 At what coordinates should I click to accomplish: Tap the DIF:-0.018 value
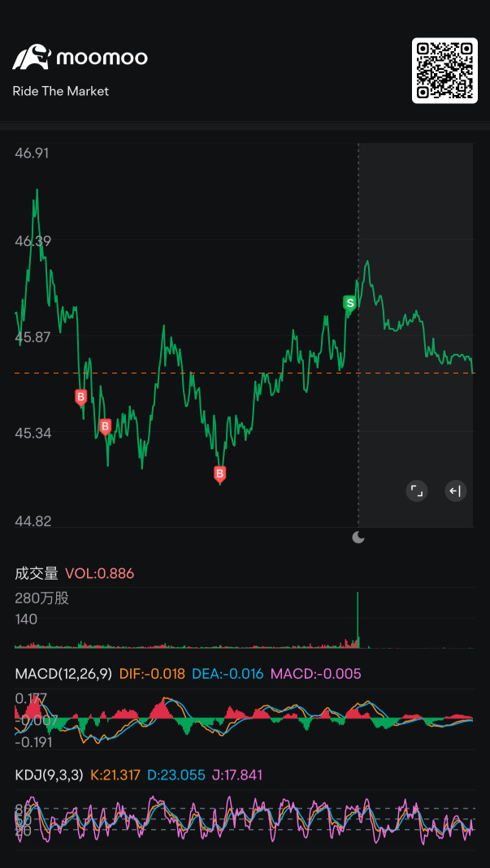pos(153,674)
